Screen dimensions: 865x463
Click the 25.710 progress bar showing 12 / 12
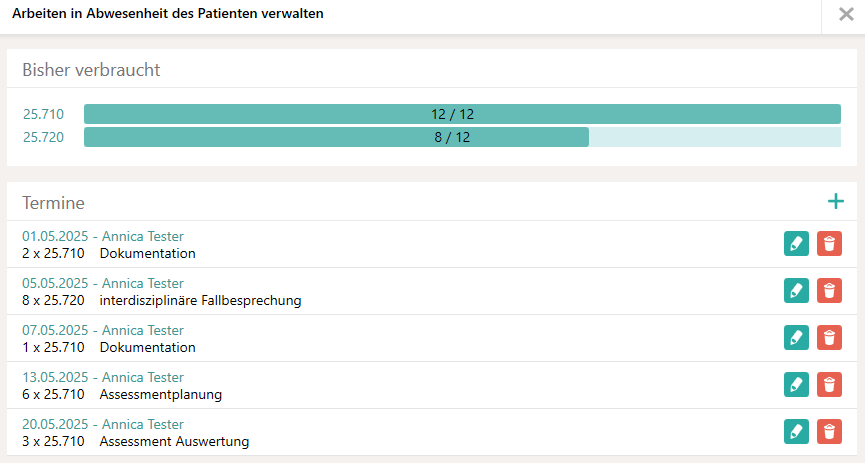tap(462, 114)
